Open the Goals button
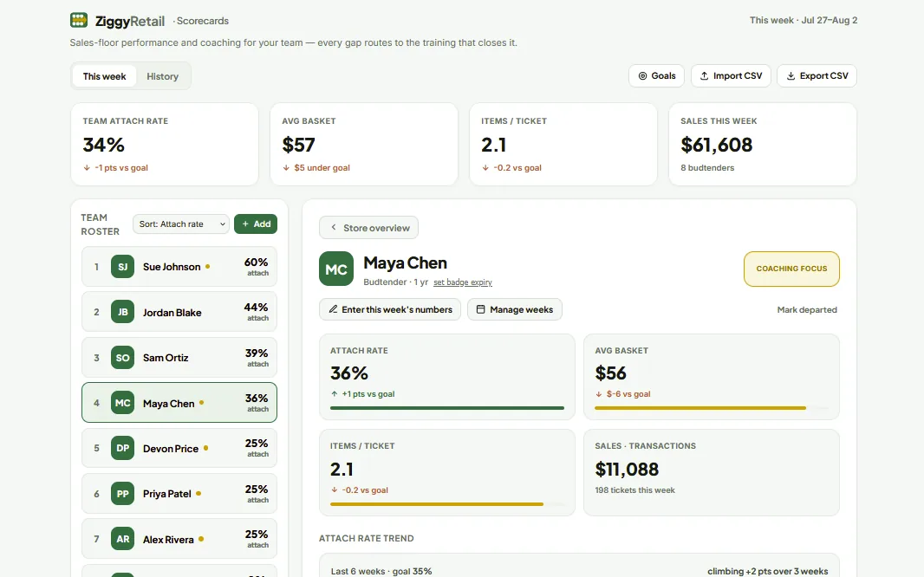Viewport: 924px width, 577px height. click(x=656, y=76)
